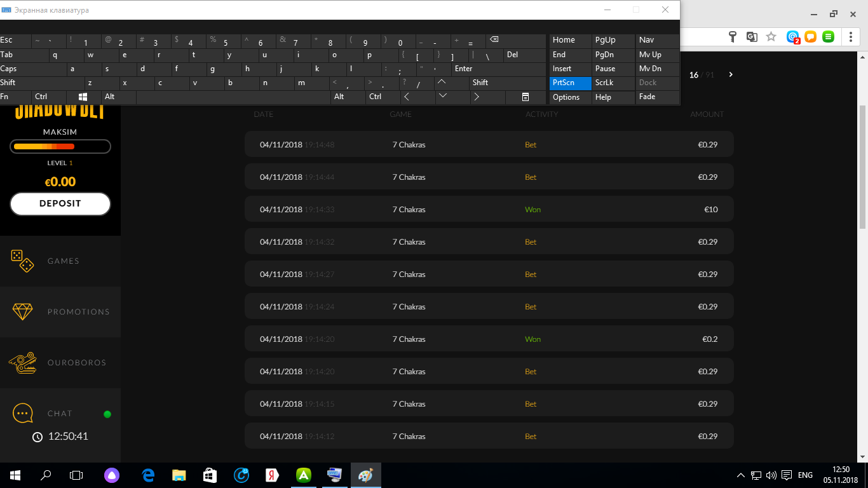Click the DEPOSIT button

[60, 204]
